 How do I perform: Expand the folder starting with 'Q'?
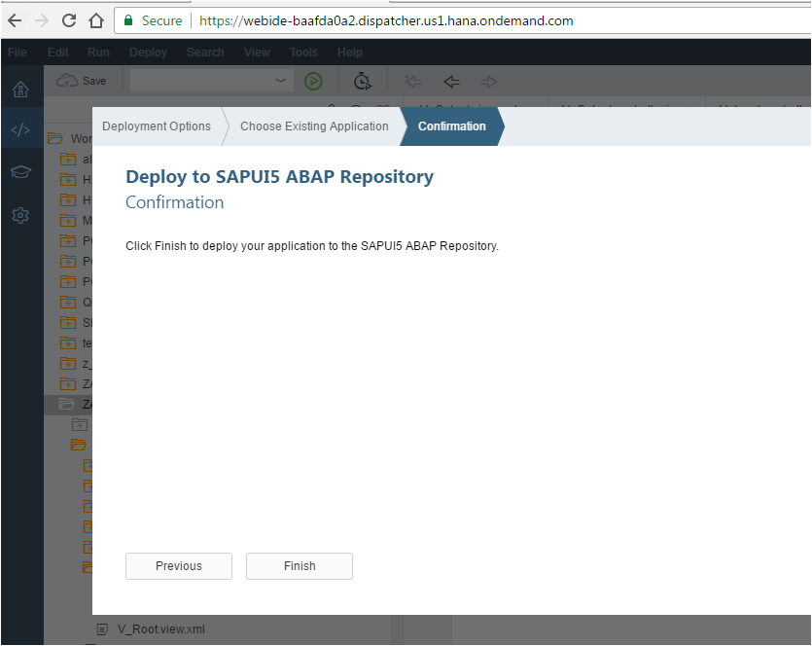[x=68, y=302]
